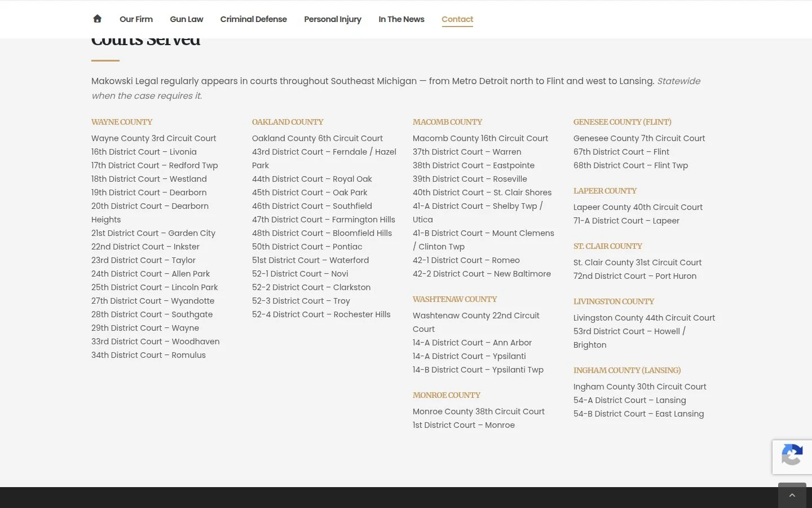
Task: Select 18th District Court – Westland
Action: click(x=149, y=179)
